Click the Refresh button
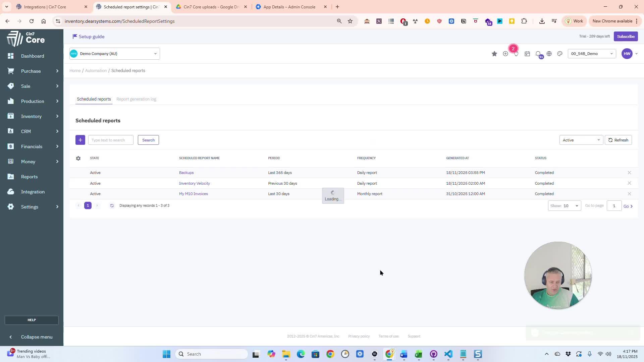 [x=618, y=140]
